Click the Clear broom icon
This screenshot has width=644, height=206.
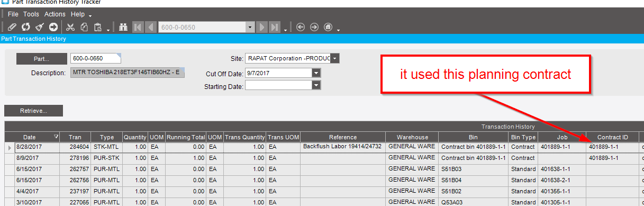pos(39,27)
